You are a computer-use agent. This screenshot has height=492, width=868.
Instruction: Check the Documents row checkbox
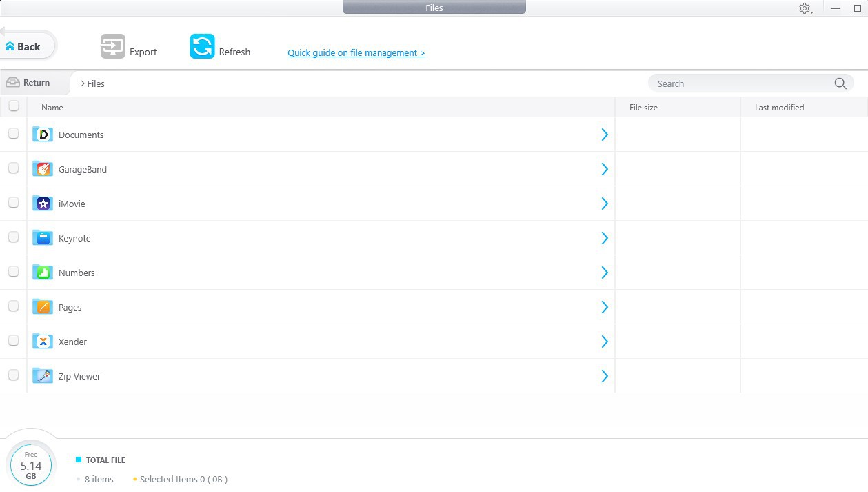(13, 133)
